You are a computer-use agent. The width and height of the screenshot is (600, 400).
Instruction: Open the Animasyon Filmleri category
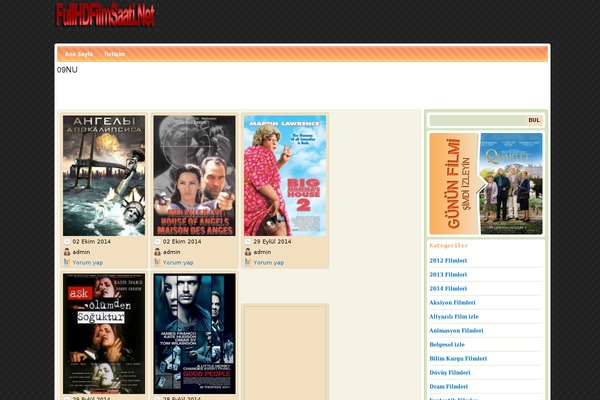coord(456,331)
